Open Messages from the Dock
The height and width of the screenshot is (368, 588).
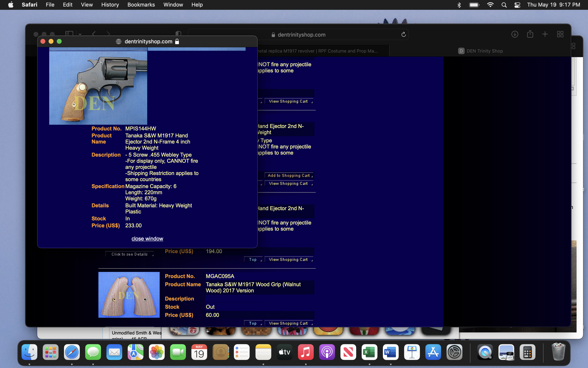[x=93, y=352]
